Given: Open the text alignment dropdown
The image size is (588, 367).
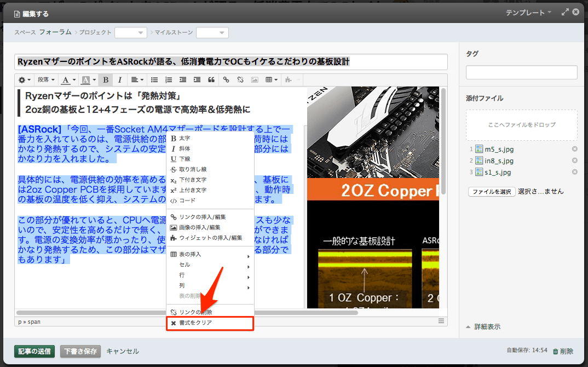Looking at the screenshot, I should (x=137, y=80).
